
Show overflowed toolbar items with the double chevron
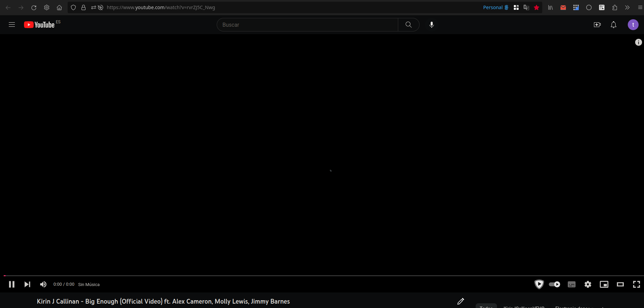point(627,7)
